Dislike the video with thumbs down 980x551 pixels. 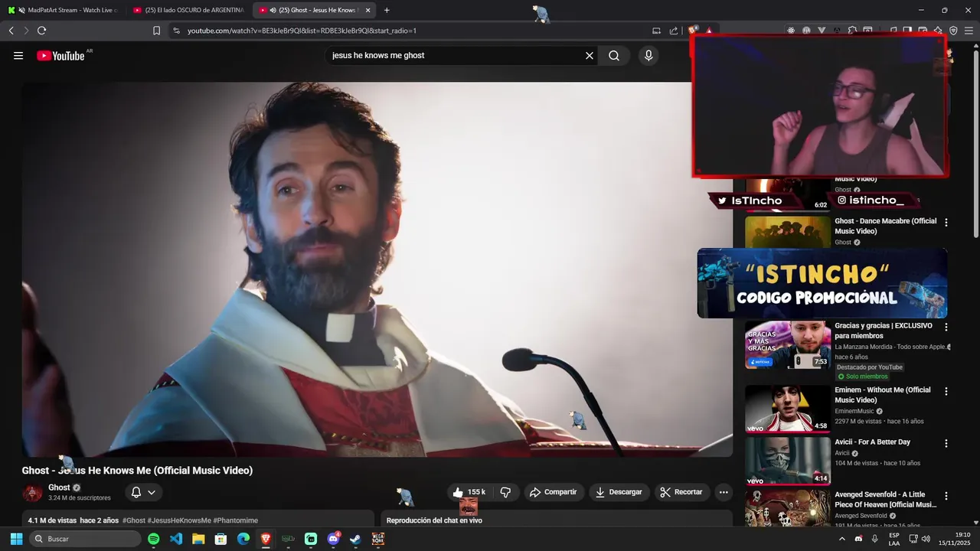click(x=505, y=492)
